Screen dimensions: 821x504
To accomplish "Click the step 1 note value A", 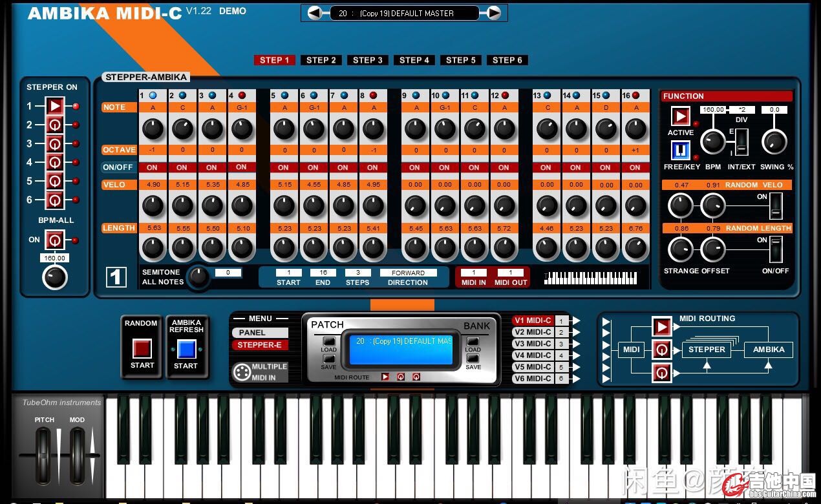I will pyautogui.click(x=153, y=107).
